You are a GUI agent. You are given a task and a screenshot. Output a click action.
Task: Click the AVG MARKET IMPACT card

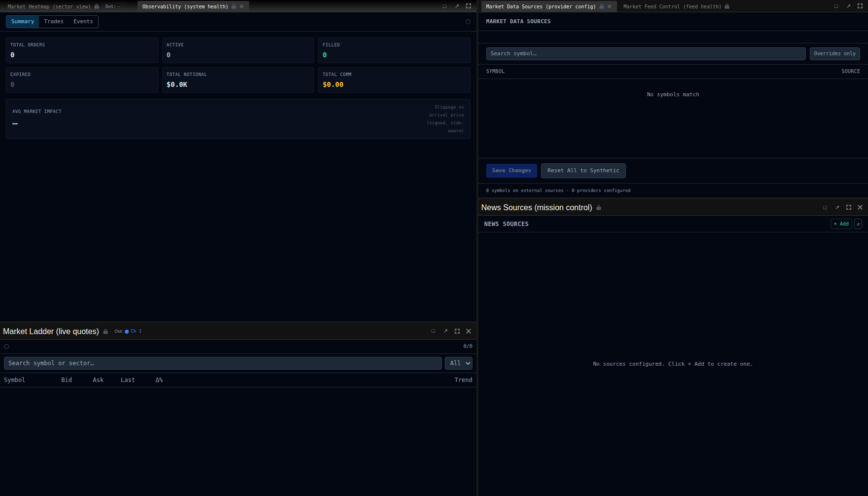tap(238, 119)
